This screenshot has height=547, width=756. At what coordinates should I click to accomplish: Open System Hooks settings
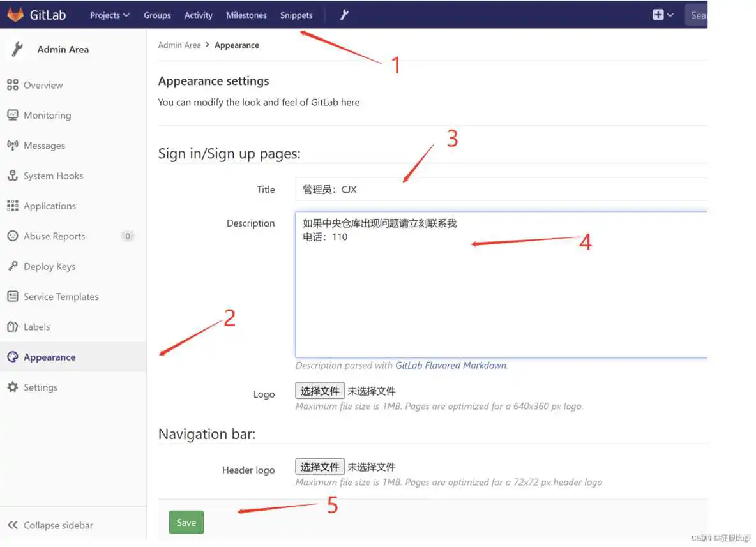[x=53, y=176]
